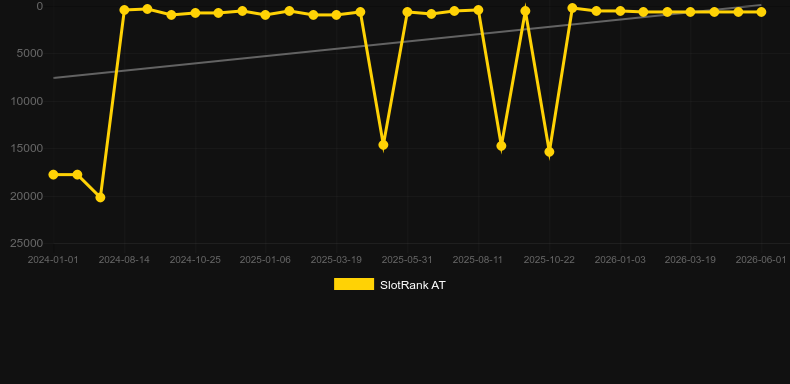Click the 2026-01-03 axis date label
Viewport: 790px width, 384px height.
point(620,260)
